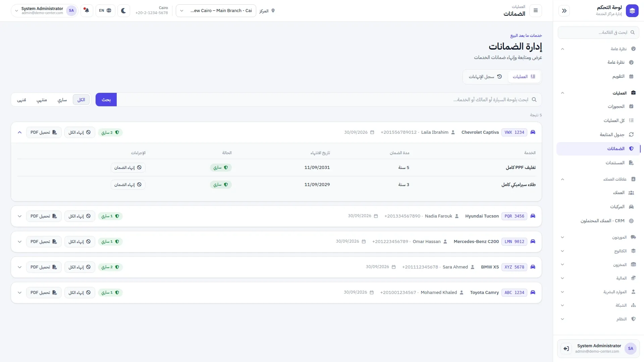The image size is (644, 362).
Task: Switch language using EN globe button
Action: click(105, 11)
